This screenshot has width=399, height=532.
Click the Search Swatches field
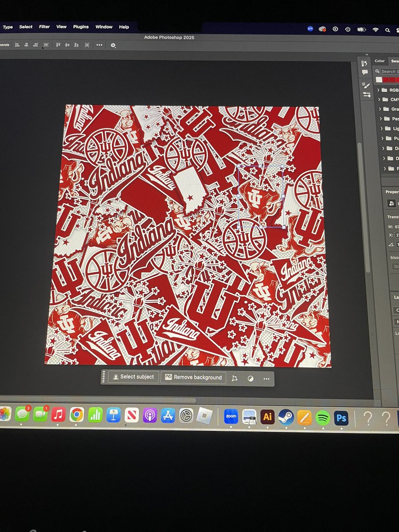click(x=389, y=71)
